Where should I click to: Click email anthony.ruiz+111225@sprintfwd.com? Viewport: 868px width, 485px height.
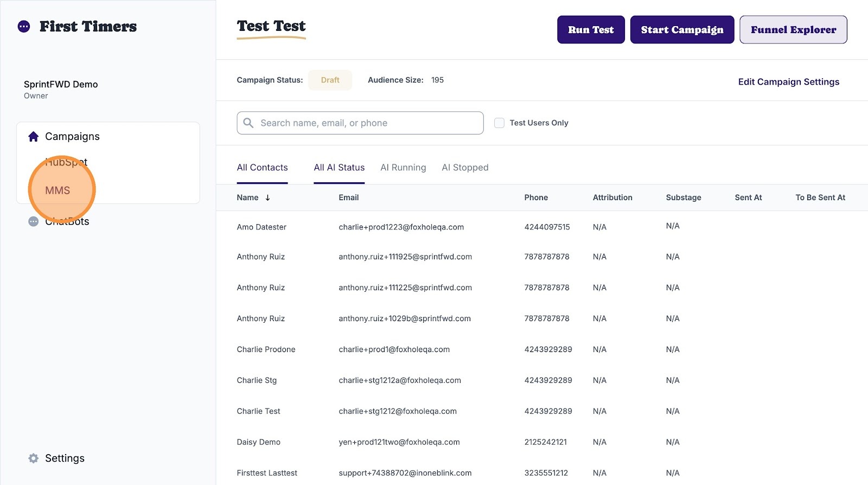coord(405,288)
